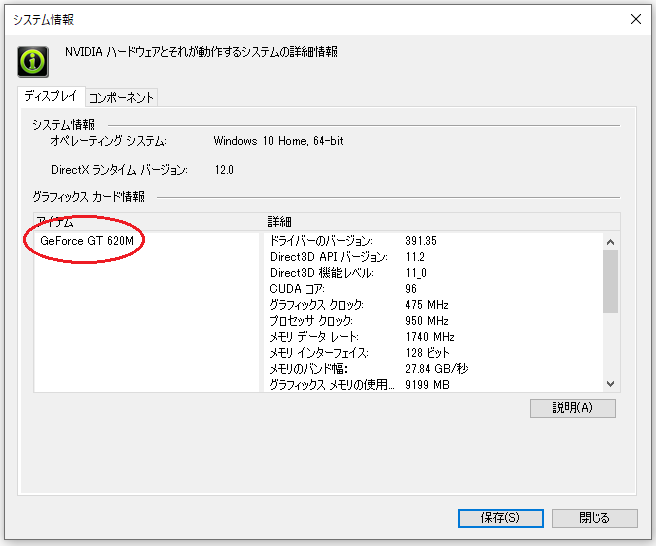Image resolution: width=656 pixels, height=546 pixels.
Task: Select the メモリ インターフェイス row
Action: (433, 353)
